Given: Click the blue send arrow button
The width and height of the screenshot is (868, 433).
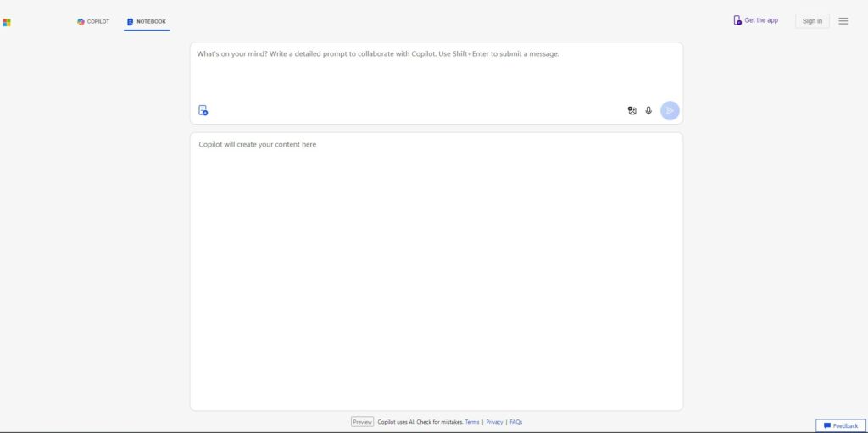Looking at the screenshot, I should 670,110.
